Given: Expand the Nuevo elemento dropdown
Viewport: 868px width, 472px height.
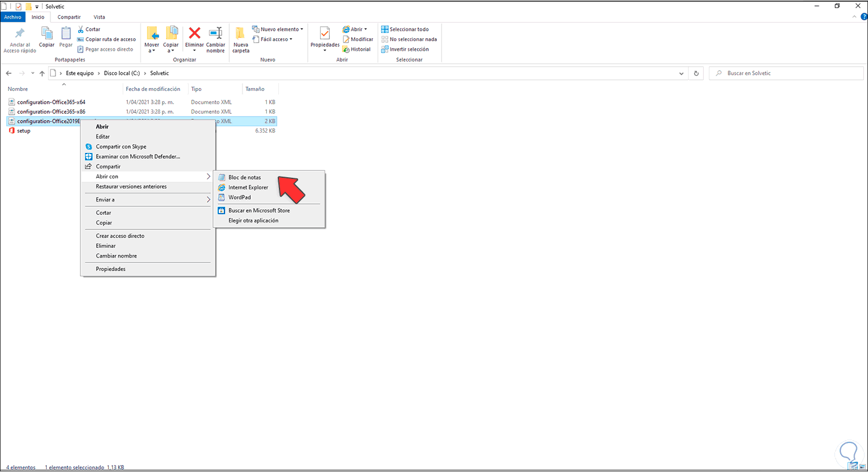Looking at the screenshot, I should pyautogui.click(x=278, y=30).
